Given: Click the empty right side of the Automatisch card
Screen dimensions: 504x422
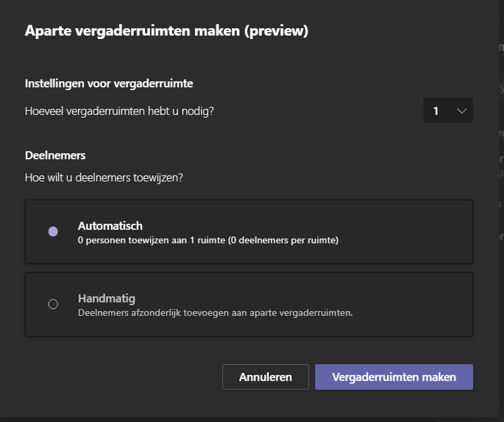Looking at the screenshot, I should 417,232.
